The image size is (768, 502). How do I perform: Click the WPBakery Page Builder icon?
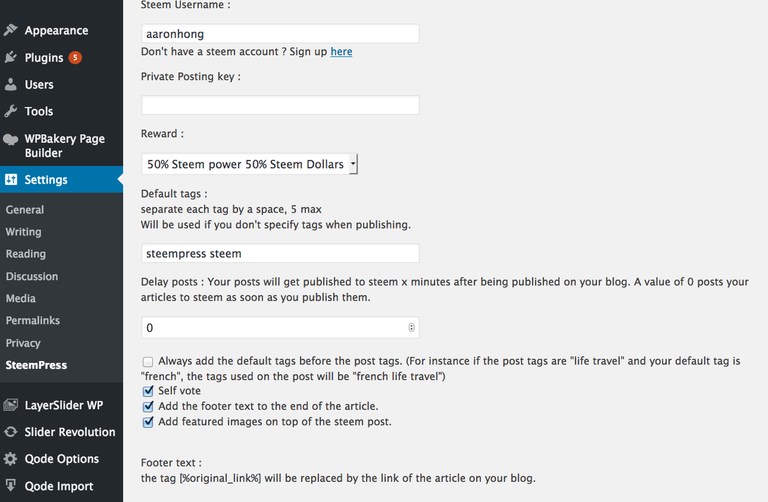[11, 140]
